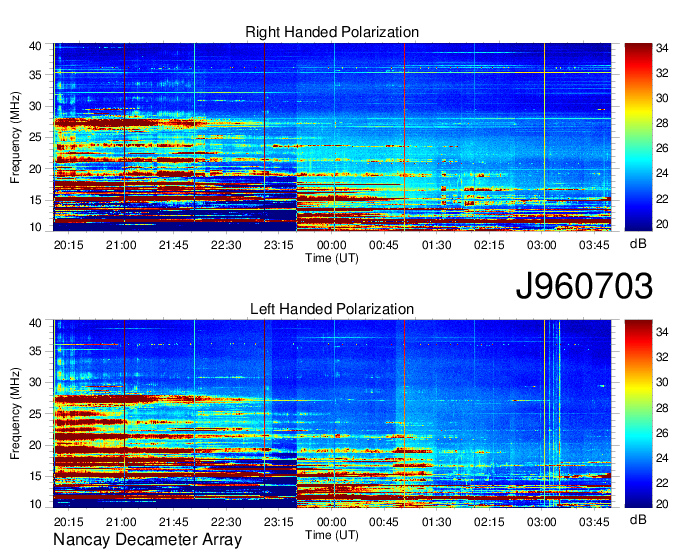The width and height of the screenshot is (680, 552).
Task: Click the color bar beside the Left Handed plot
Action: coord(638,414)
